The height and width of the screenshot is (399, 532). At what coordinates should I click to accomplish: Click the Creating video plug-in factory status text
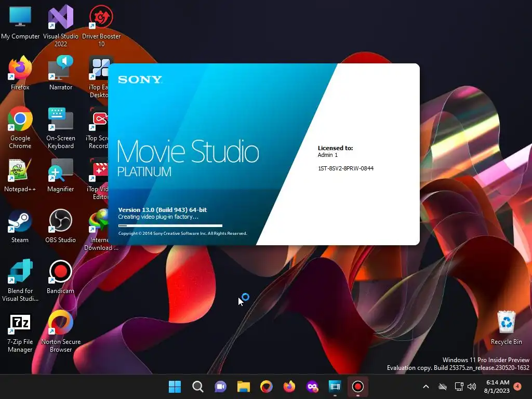[x=158, y=217]
